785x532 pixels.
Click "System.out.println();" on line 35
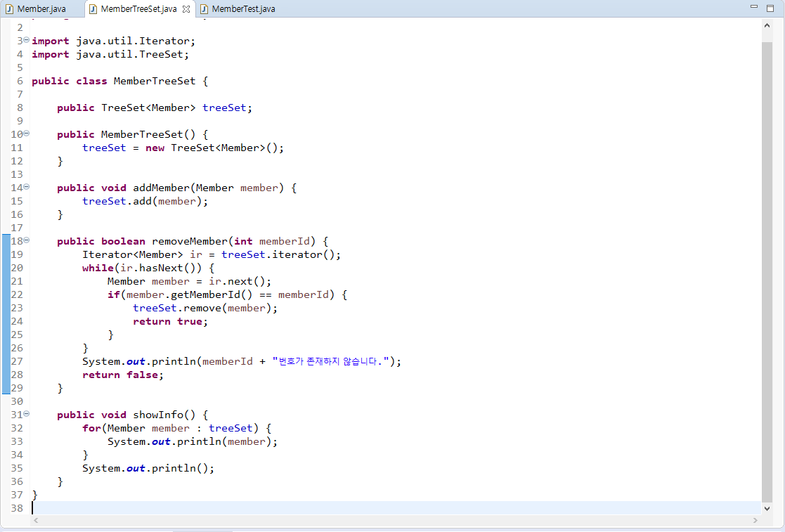point(148,469)
